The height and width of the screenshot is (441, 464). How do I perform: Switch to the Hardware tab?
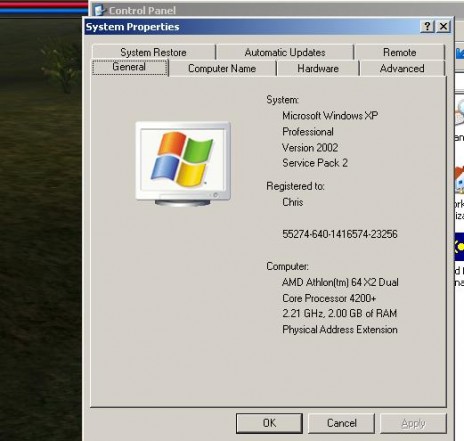pyautogui.click(x=318, y=69)
